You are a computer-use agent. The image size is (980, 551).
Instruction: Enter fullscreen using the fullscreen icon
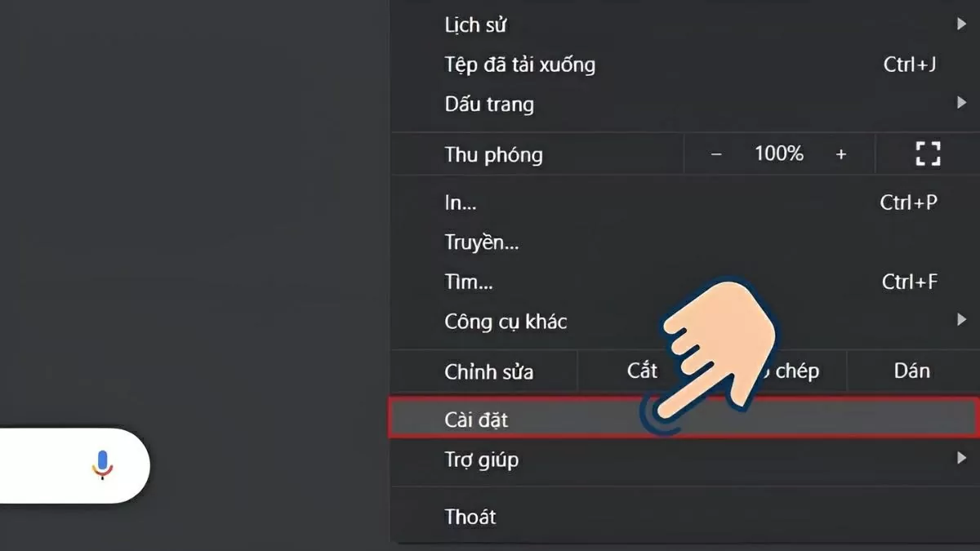[926, 153]
